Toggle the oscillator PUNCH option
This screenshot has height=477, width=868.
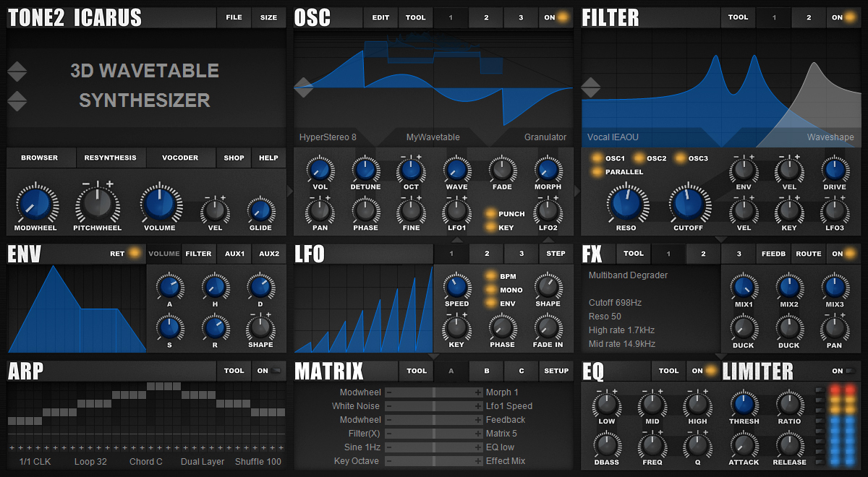click(x=505, y=214)
